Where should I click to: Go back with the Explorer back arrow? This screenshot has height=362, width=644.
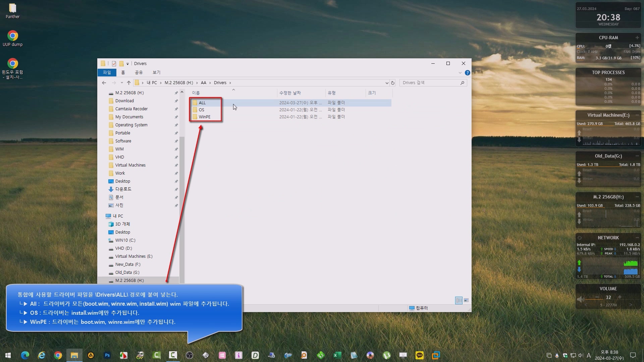[104, 83]
